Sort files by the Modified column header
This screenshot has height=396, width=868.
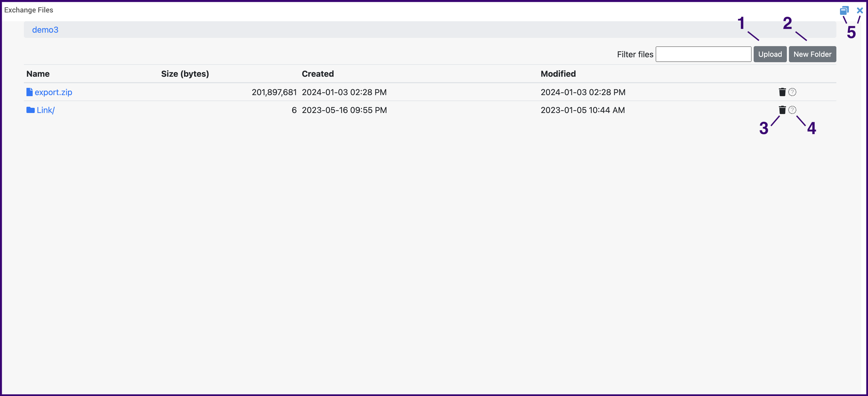click(x=558, y=74)
